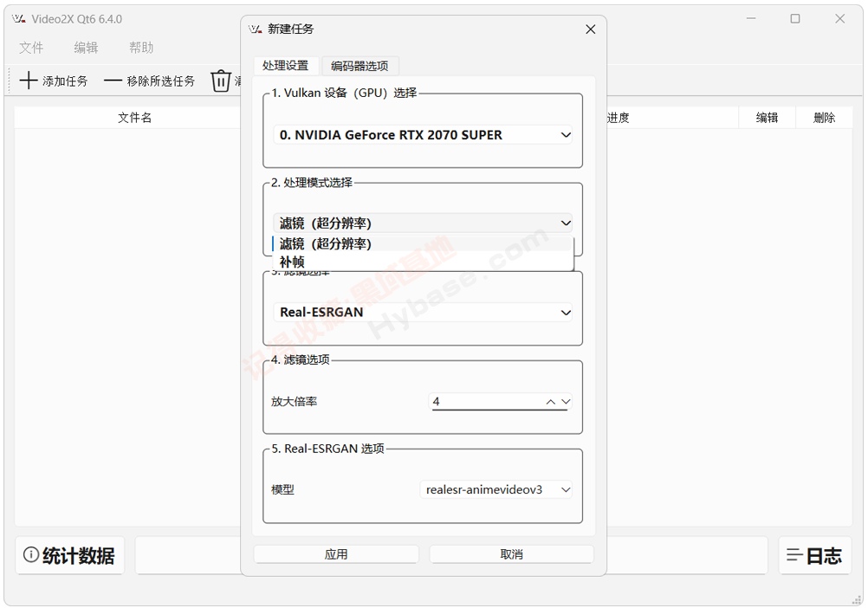Click the 进度 column header

[672, 117]
